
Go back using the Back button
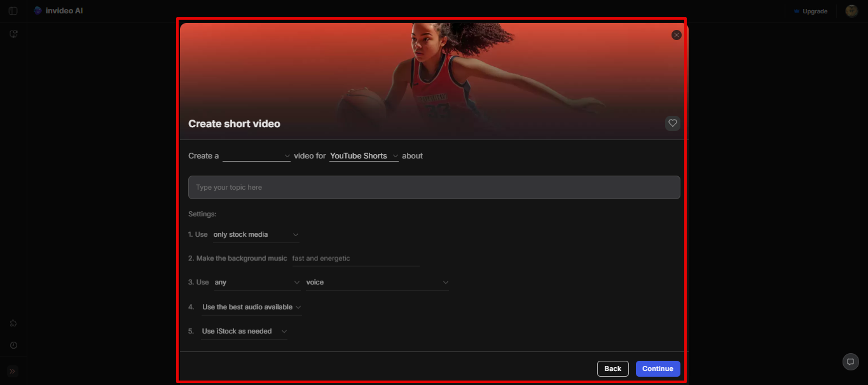(x=612, y=368)
